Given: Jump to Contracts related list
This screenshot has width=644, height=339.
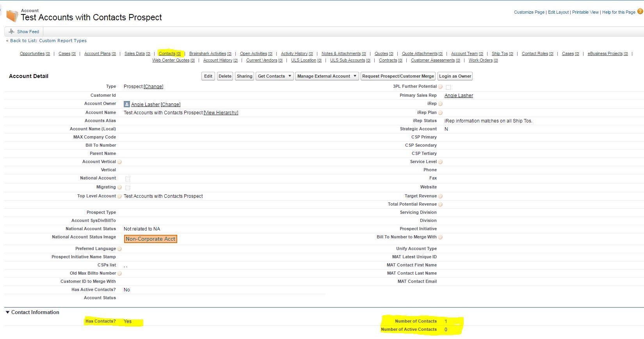Looking at the screenshot, I should coord(391,60).
